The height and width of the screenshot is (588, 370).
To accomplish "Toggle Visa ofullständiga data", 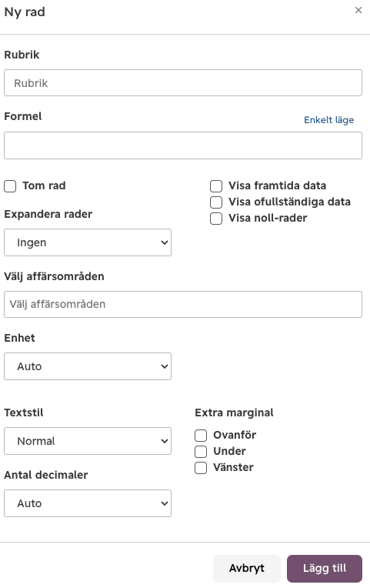I will [216, 202].
